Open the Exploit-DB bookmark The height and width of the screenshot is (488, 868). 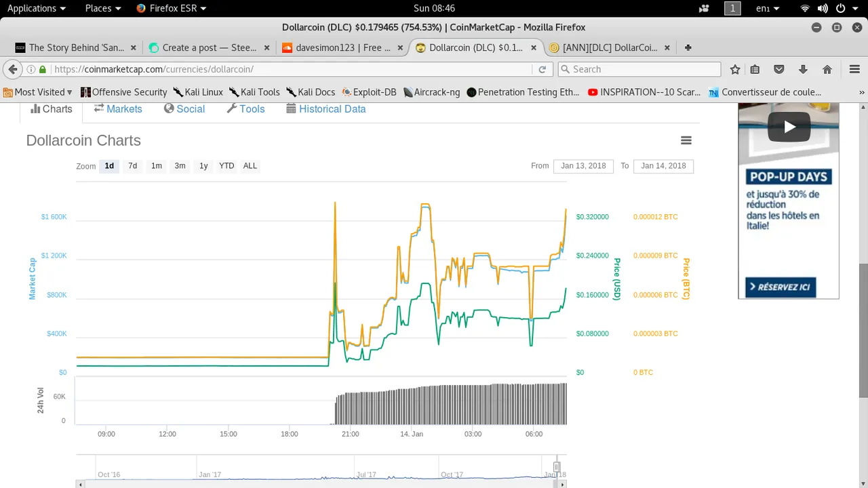[370, 92]
